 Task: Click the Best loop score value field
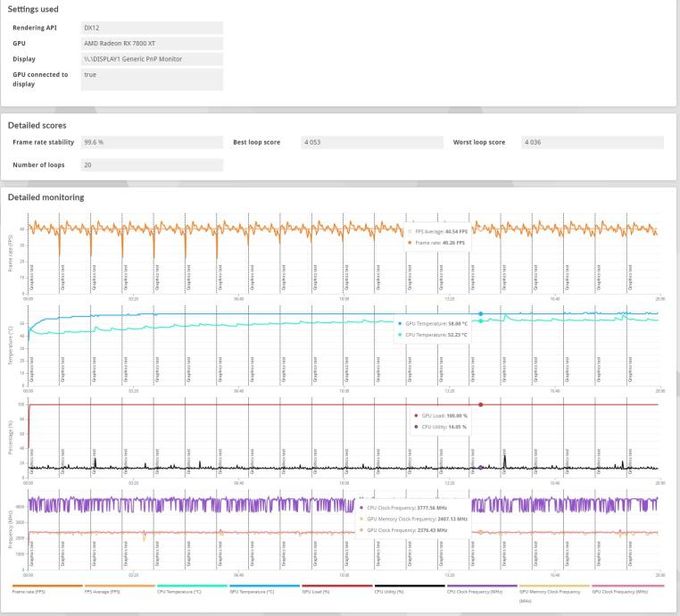[x=372, y=142]
